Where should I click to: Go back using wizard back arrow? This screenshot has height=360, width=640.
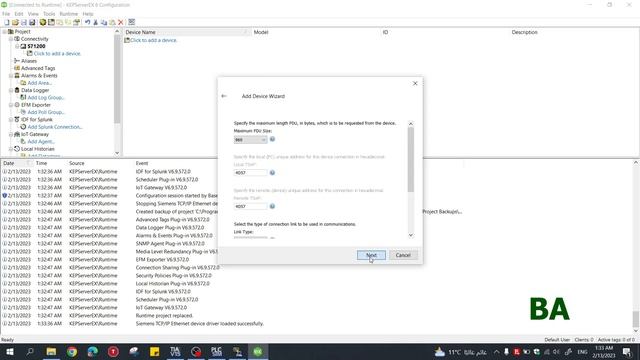[224, 96]
